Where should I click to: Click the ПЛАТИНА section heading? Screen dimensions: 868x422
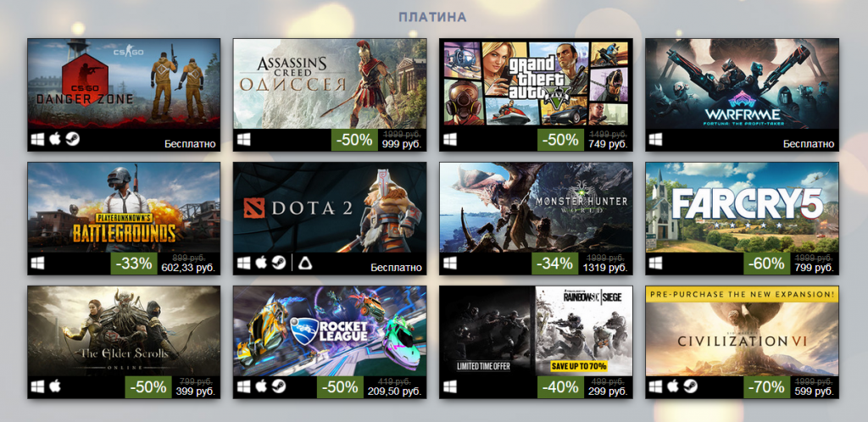point(432,17)
